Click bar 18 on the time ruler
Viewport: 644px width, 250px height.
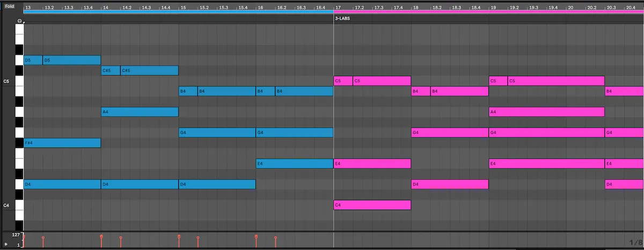[x=415, y=8]
